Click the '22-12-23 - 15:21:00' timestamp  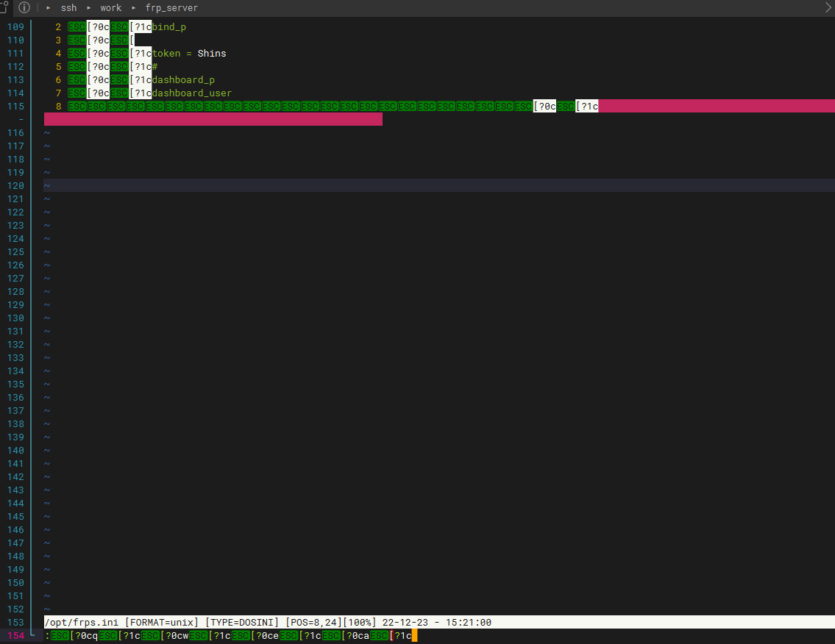click(x=437, y=622)
